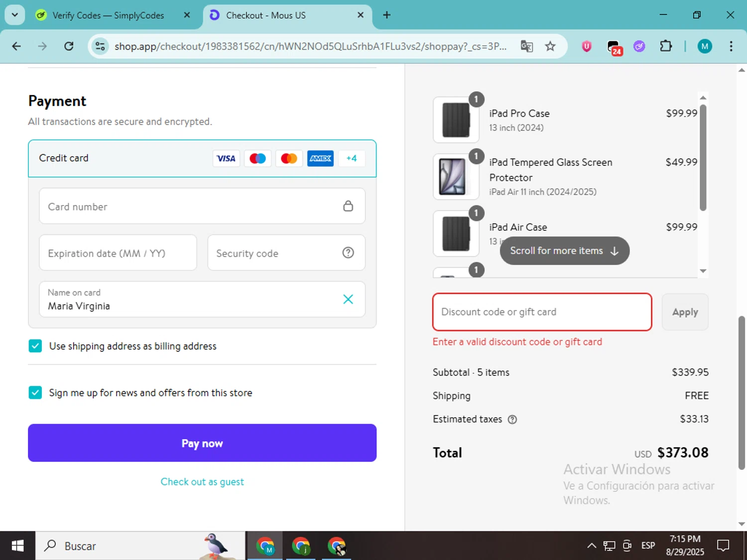This screenshot has width=747, height=560.
Task: Show the +4 more card types
Action: pyautogui.click(x=352, y=158)
